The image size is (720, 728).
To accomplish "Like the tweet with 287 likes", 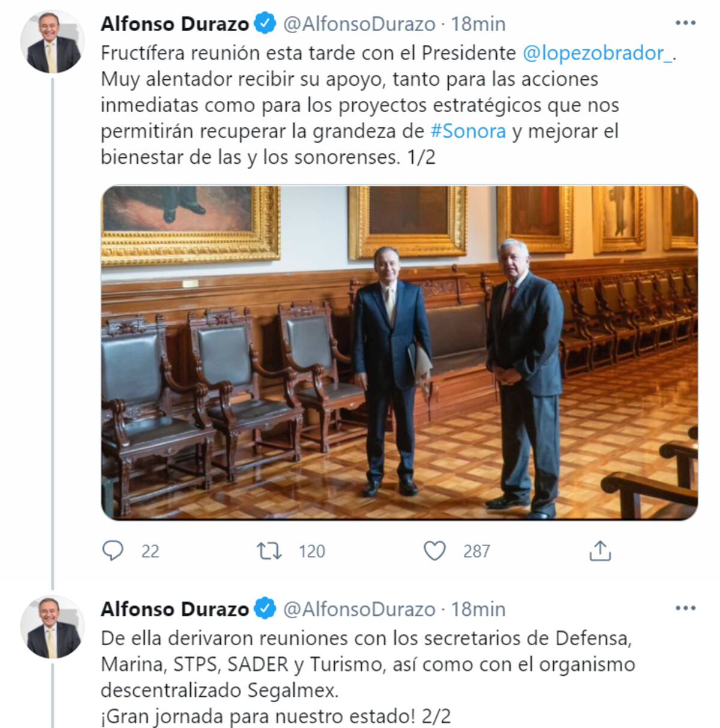I will [435, 550].
